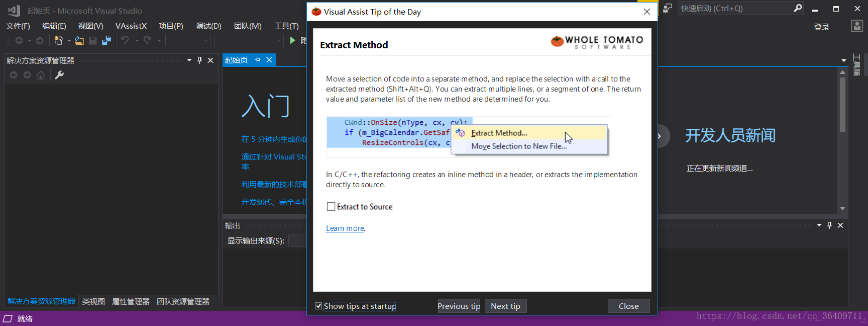Click the quick launch search magnifier icon
The width and height of the screenshot is (868, 326).
[x=798, y=8]
